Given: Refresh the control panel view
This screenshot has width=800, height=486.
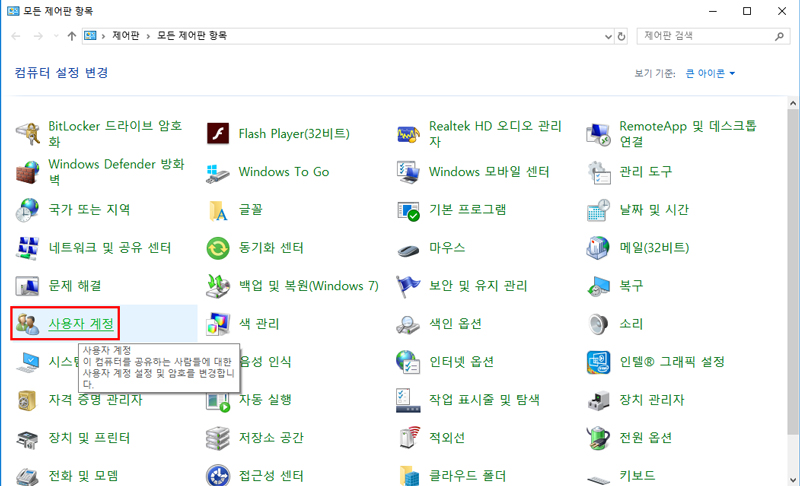Looking at the screenshot, I should pyautogui.click(x=621, y=36).
